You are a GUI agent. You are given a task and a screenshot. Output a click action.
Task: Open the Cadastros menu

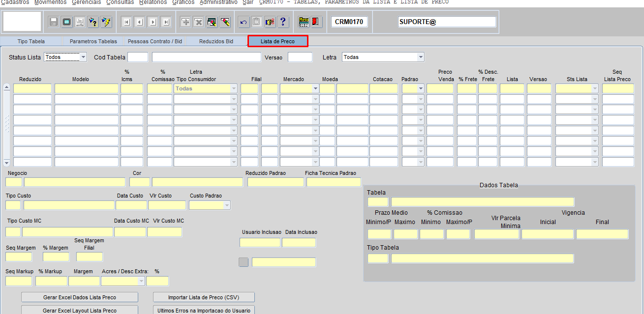click(15, 2)
